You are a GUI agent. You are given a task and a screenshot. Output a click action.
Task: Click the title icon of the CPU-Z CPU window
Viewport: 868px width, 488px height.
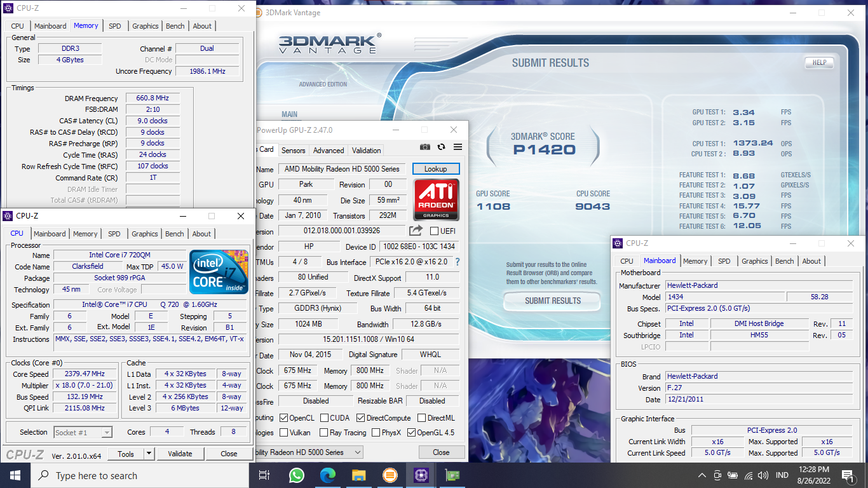tap(8, 216)
